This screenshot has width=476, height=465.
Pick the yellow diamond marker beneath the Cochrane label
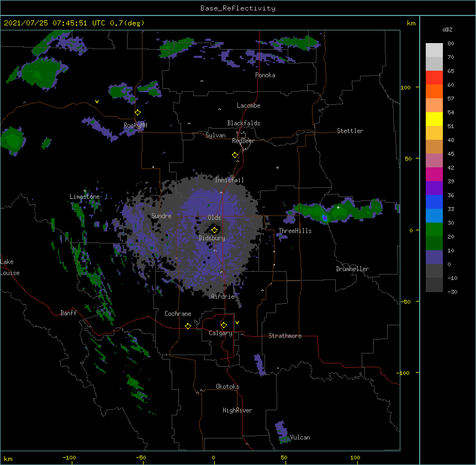pos(188,326)
